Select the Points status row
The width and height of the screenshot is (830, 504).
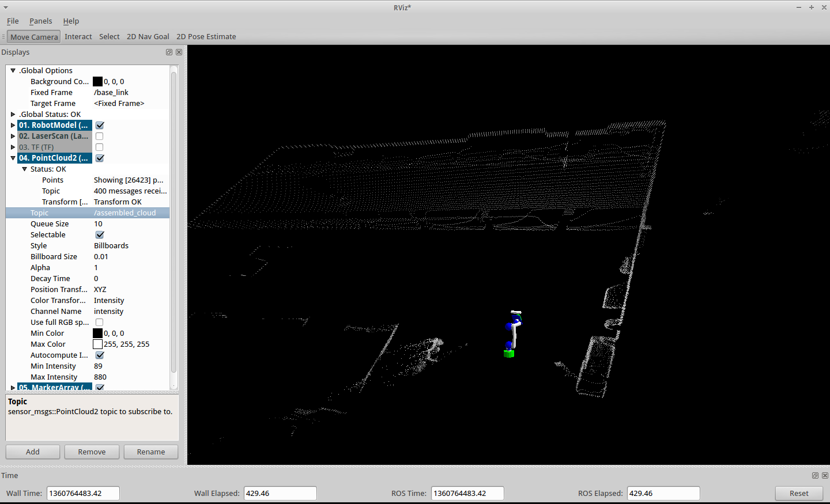click(88, 180)
